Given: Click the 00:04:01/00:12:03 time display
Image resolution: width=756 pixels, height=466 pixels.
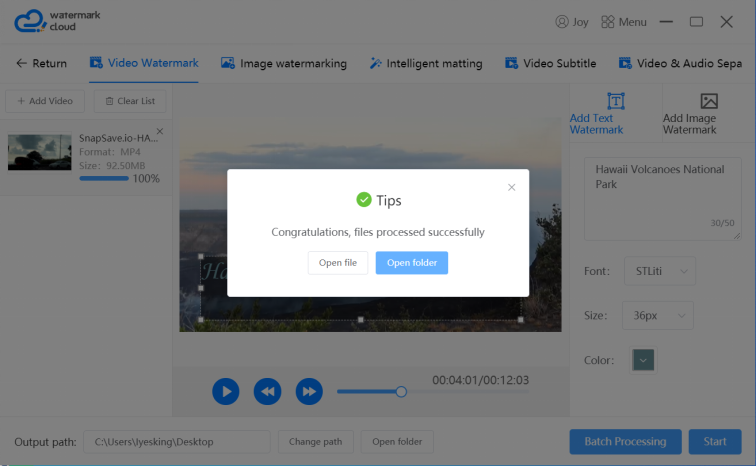Looking at the screenshot, I should click(x=480, y=380).
